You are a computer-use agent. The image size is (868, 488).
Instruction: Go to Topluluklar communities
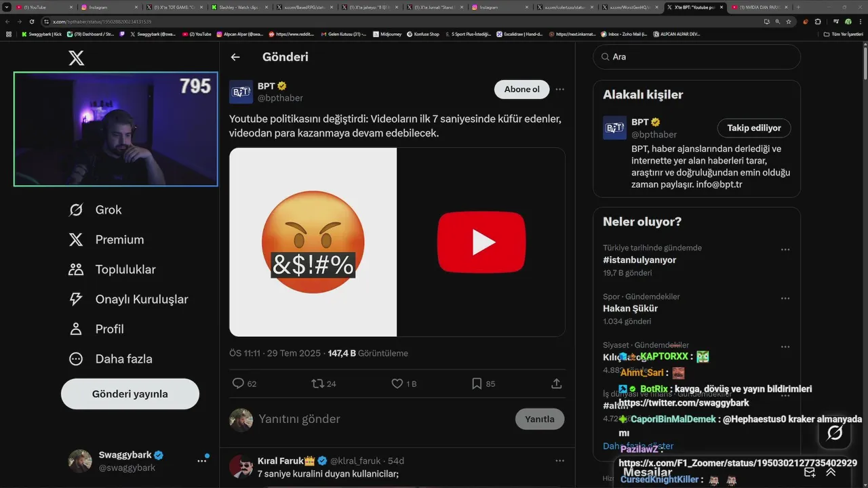(112, 270)
